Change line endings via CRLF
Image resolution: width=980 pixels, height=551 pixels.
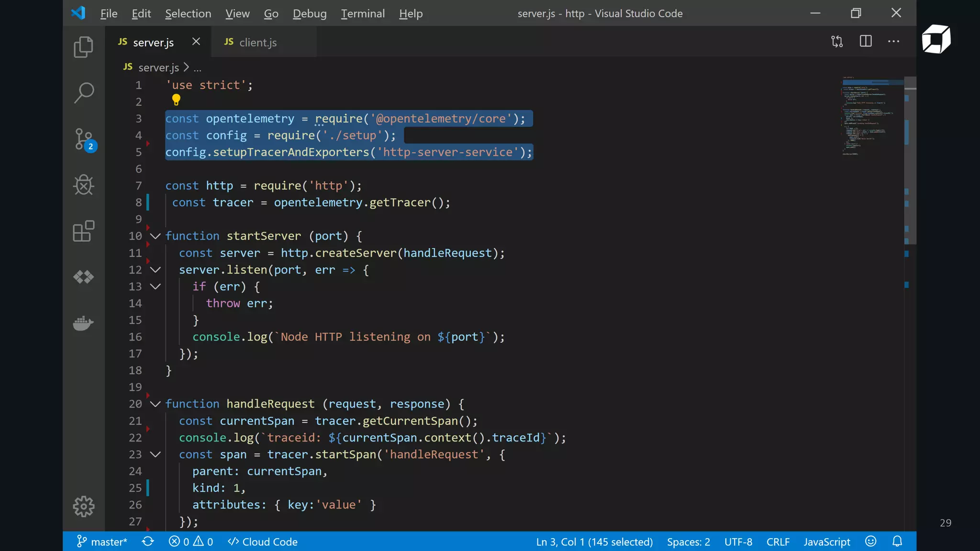pyautogui.click(x=778, y=541)
